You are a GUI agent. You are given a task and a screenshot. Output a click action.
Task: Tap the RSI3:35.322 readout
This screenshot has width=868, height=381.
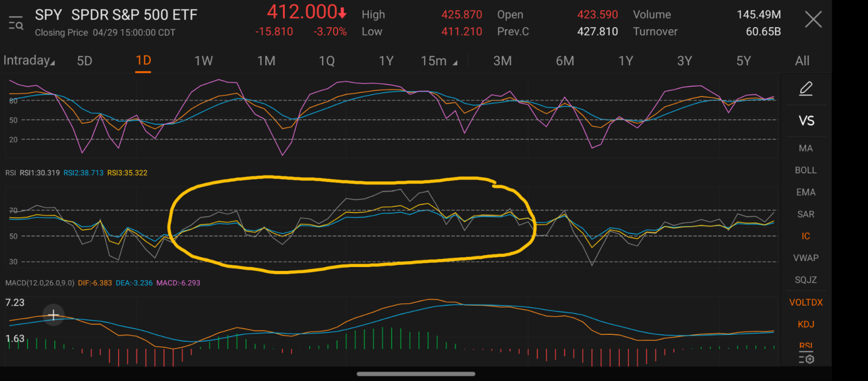(x=127, y=173)
